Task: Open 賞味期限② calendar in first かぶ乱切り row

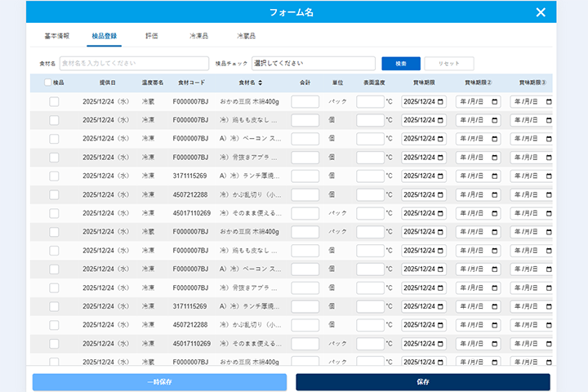Action: point(495,194)
